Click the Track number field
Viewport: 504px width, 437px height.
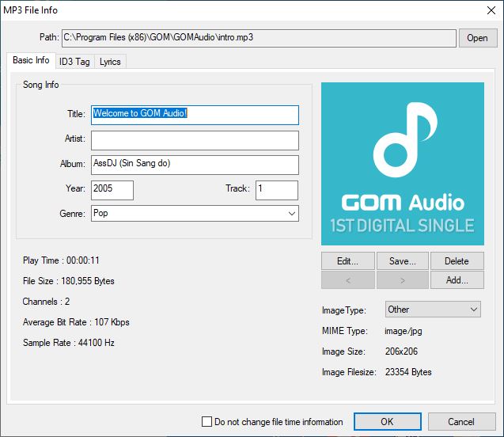pyautogui.click(x=277, y=190)
